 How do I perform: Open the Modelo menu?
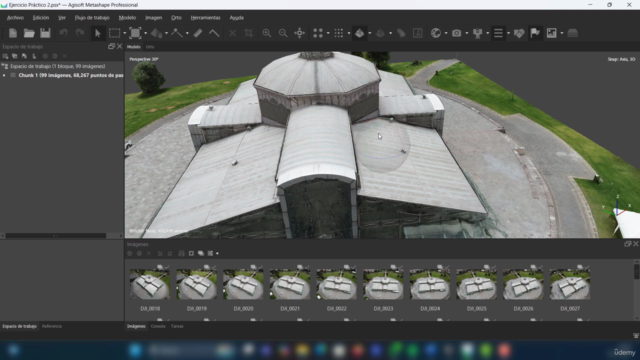pos(127,18)
